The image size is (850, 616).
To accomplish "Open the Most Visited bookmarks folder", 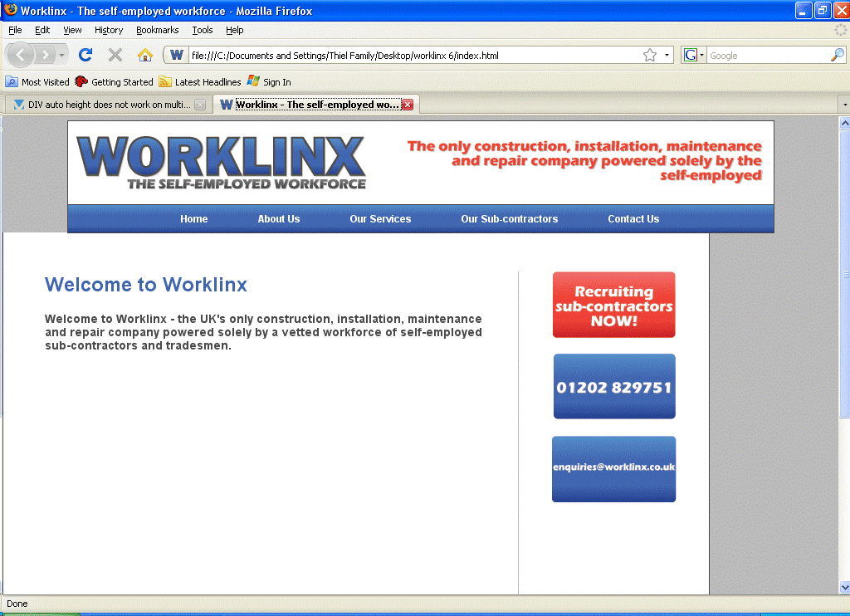I will [x=37, y=82].
